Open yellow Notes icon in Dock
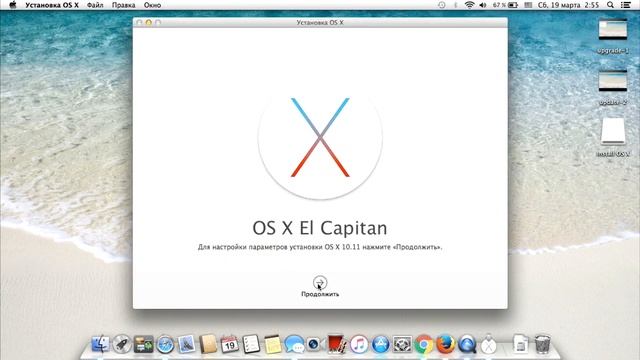 tap(273, 344)
